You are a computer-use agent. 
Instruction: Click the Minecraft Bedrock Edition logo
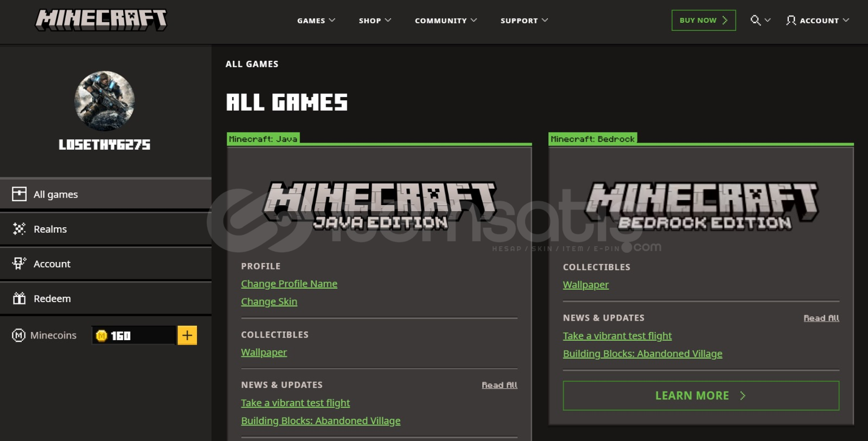point(701,206)
